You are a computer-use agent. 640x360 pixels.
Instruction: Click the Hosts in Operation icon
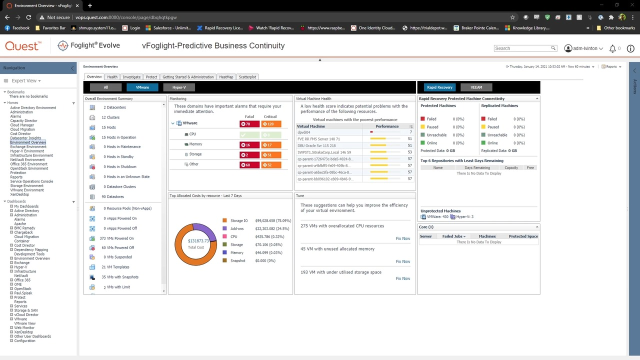pos(92,138)
